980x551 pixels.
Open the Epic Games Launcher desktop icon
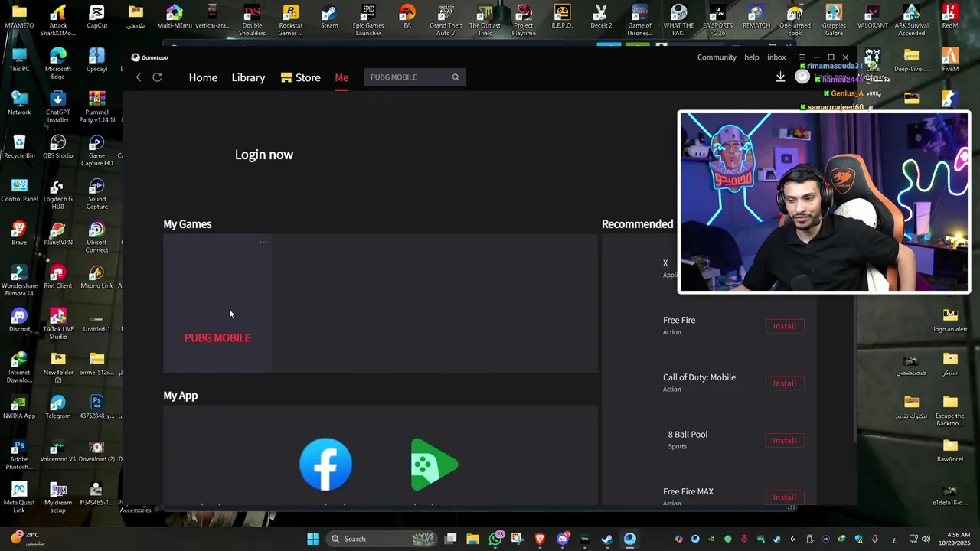pyautogui.click(x=368, y=20)
